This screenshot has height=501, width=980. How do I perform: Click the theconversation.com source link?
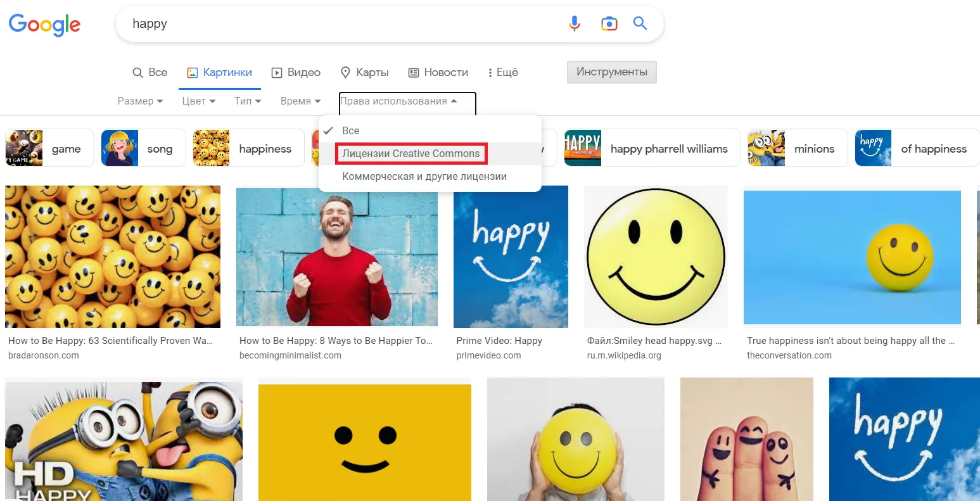[x=789, y=355]
